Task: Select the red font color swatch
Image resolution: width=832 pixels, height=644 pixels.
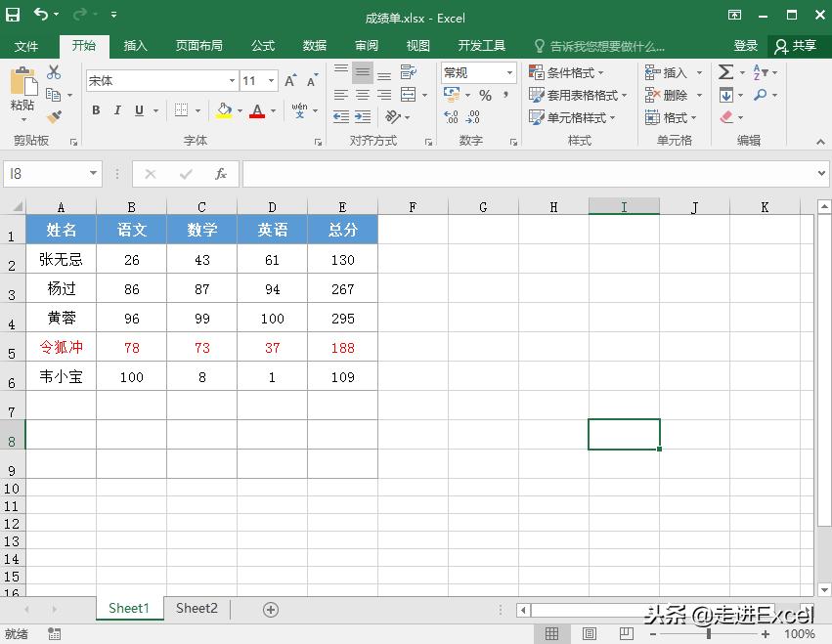Action: pyautogui.click(x=258, y=110)
